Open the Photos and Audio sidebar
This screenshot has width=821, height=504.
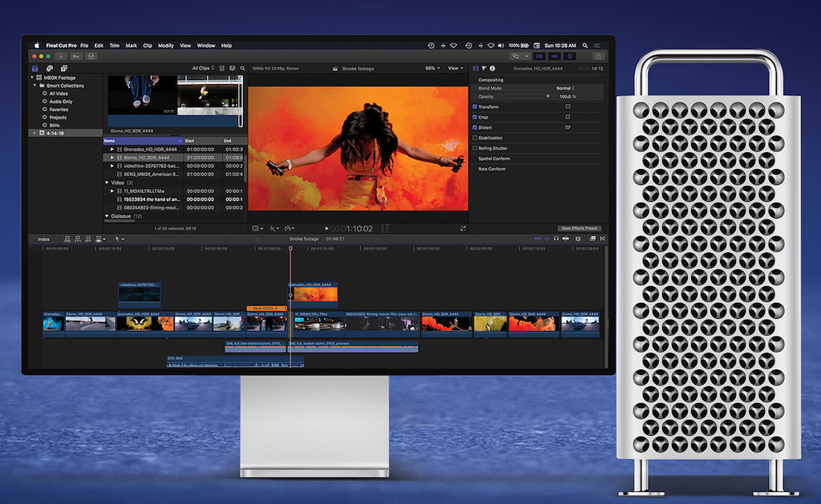49,69
